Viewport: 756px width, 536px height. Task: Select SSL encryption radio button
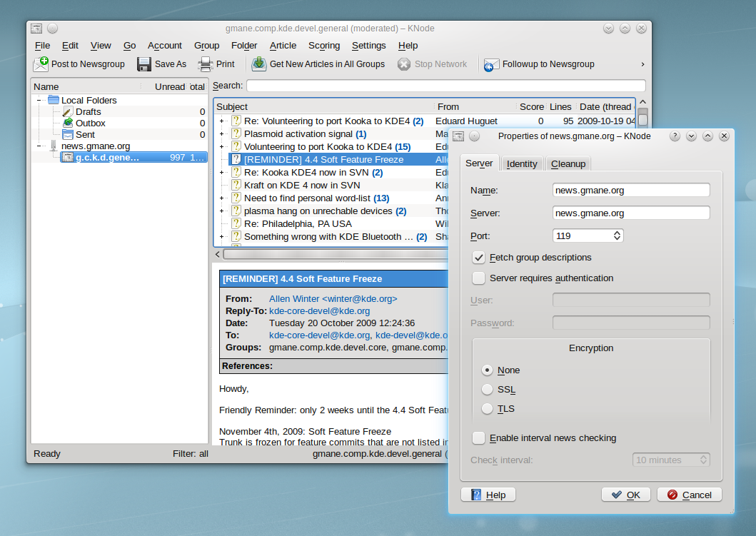[x=488, y=390]
